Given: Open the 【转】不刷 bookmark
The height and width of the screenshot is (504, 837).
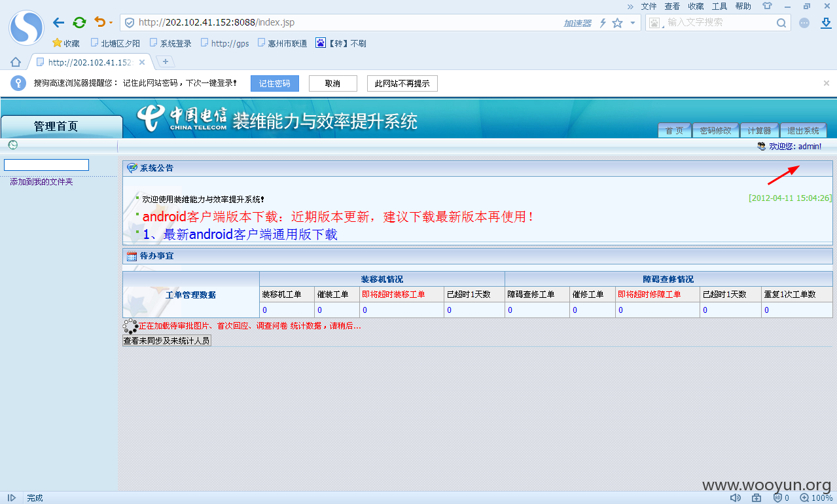Looking at the screenshot, I should pos(341,43).
